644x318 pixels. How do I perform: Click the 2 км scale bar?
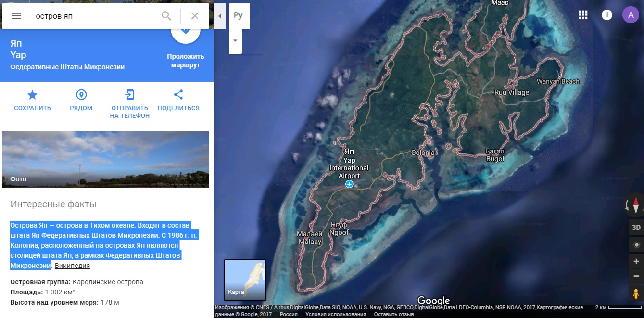[618, 308]
